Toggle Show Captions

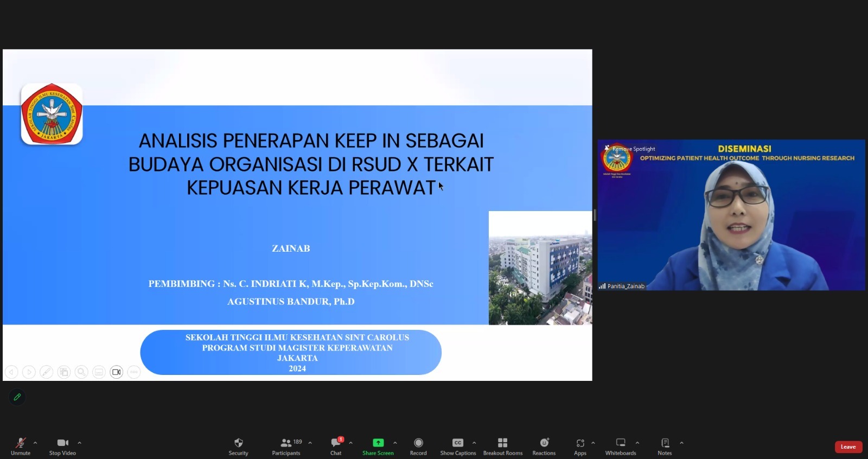(x=458, y=447)
